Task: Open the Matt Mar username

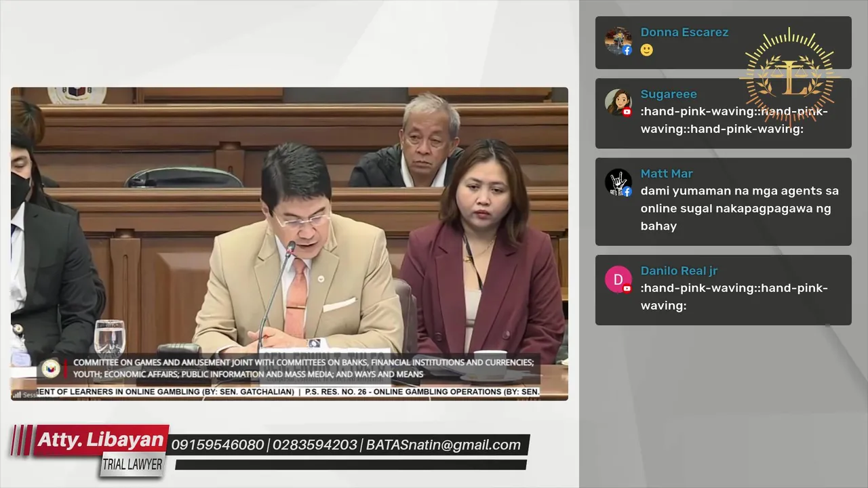Action: 667,174
